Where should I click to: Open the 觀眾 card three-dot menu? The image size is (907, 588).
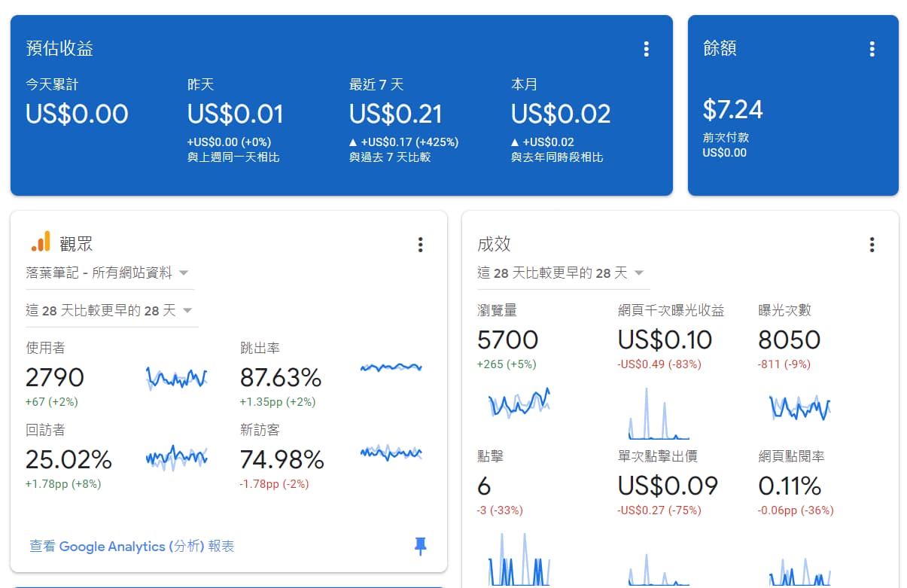coord(420,245)
